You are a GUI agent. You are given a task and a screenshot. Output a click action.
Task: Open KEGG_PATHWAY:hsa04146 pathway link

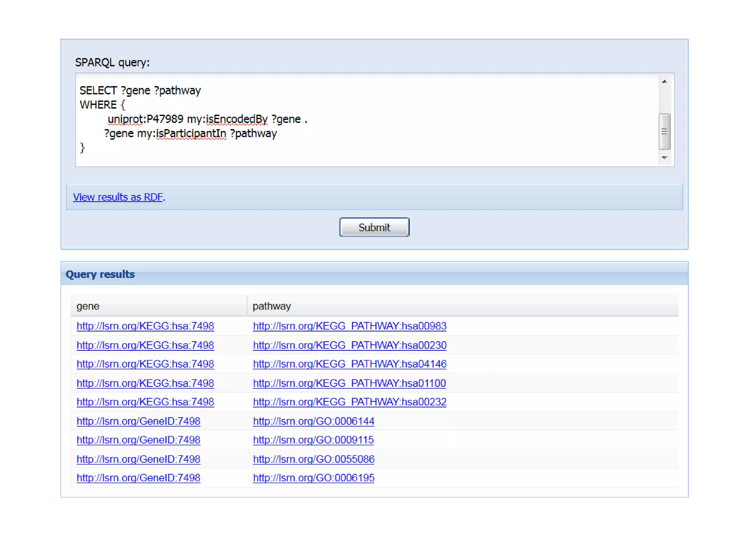tap(349, 364)
